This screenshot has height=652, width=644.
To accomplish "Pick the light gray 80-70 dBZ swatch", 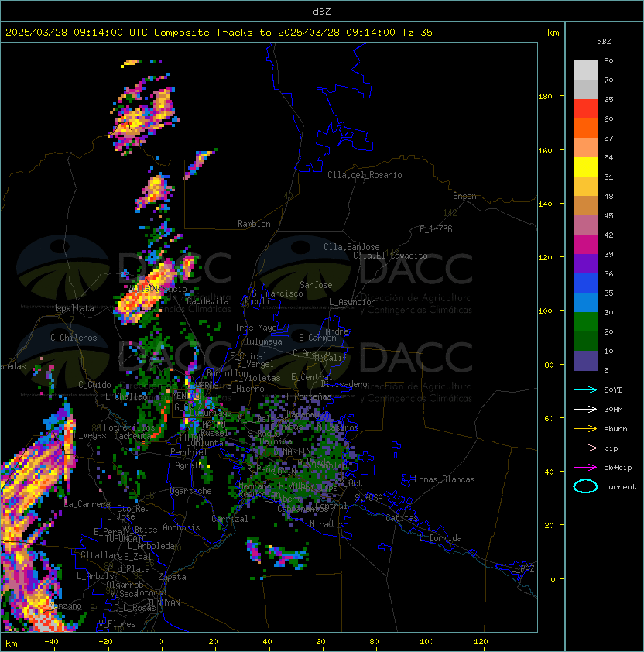I will [x=585, y=70].
